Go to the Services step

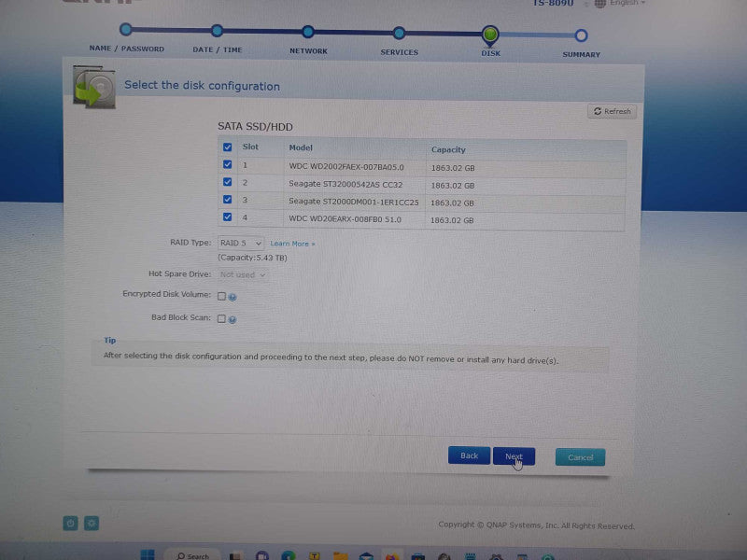click(400, 33)
